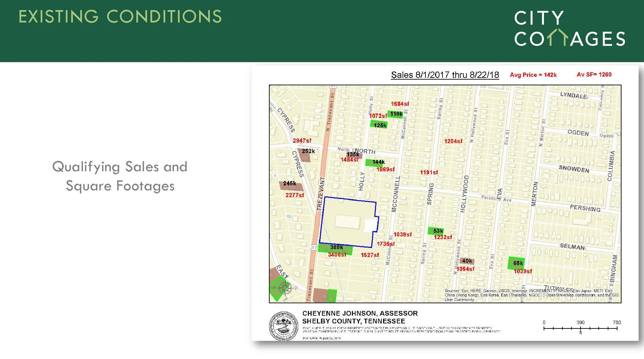Click the '1054sf' red label
Screen dimensions: 644x359
coord(465,269)
